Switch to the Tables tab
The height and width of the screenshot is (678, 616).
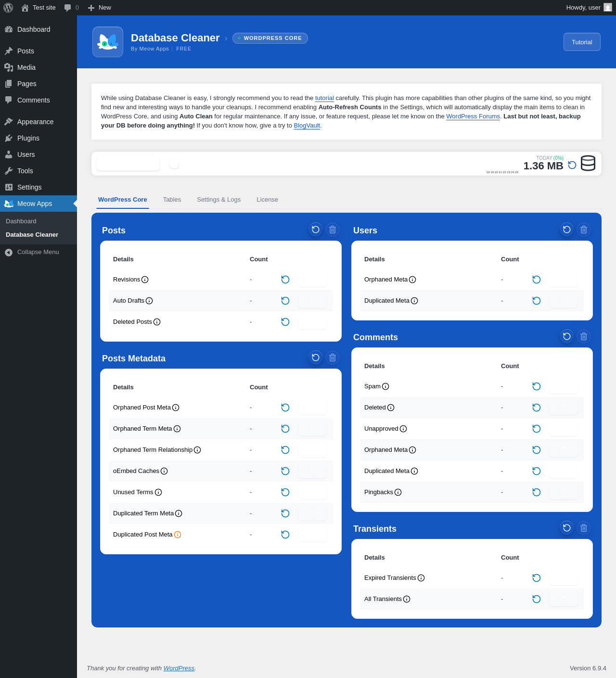(x=172, y=200)
